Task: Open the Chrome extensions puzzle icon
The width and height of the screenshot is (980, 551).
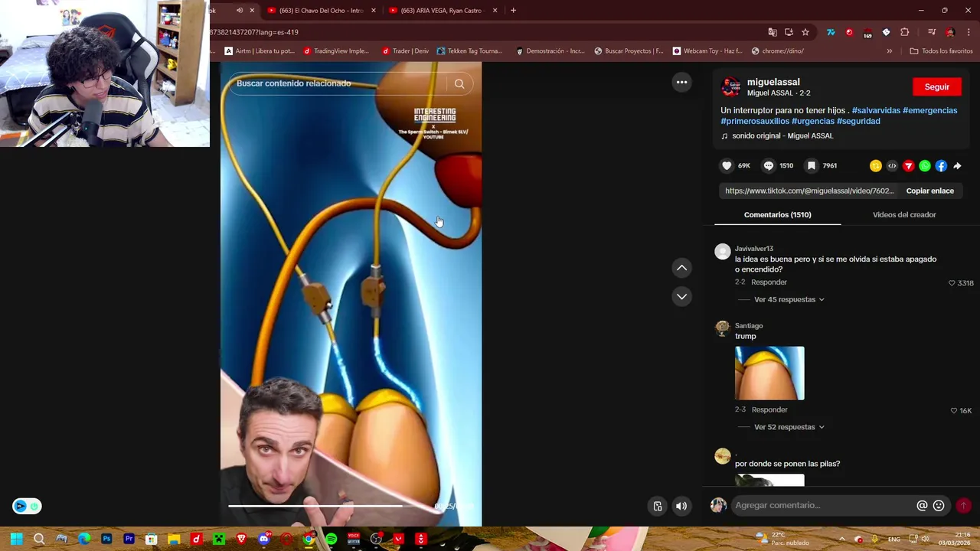Action: pos(905,32)
